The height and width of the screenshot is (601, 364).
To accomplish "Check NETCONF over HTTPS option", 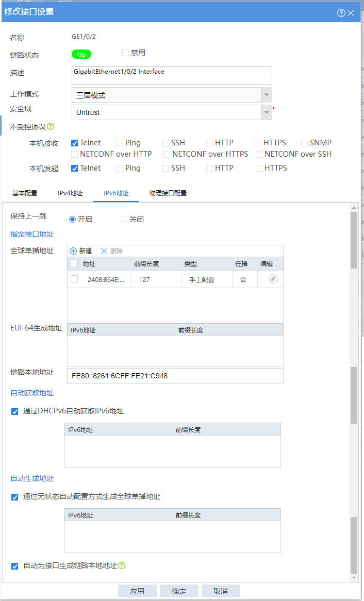I will 167,155.
